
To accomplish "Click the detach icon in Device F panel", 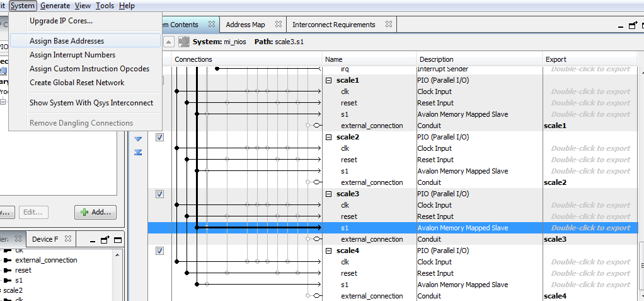I will click(x=105, y=240).
